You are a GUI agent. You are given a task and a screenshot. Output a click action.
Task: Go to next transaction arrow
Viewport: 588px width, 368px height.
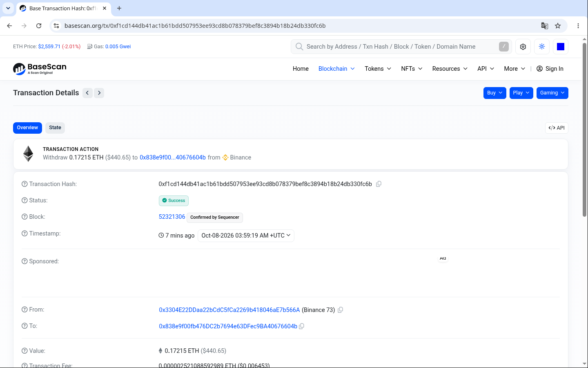[x=99, y=93]
